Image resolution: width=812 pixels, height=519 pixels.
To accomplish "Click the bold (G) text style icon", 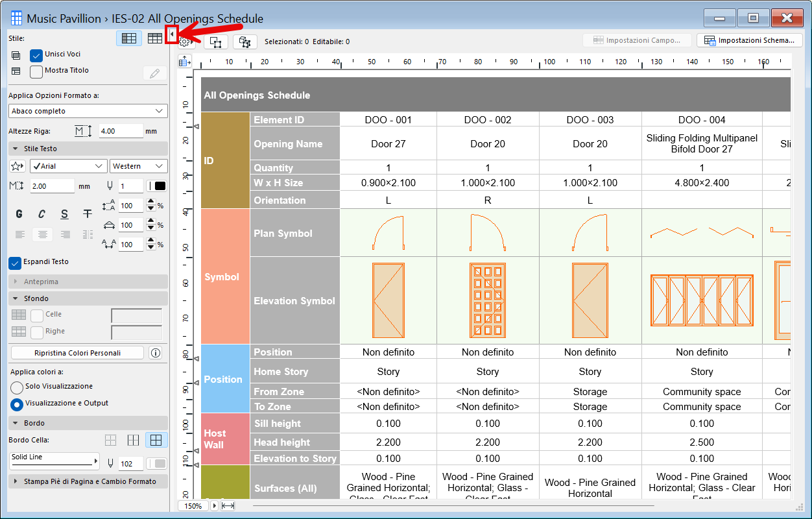I will [19, 214].
